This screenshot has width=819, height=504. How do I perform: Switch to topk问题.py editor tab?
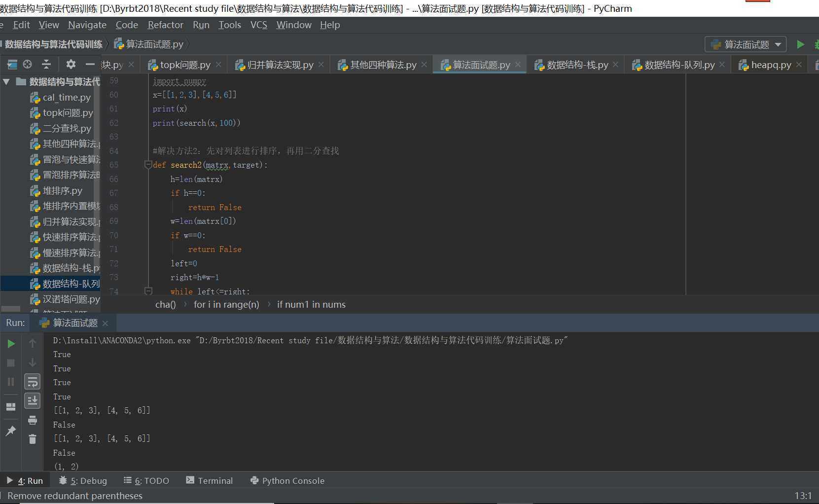pyautogui.click(x=185, y=65)
